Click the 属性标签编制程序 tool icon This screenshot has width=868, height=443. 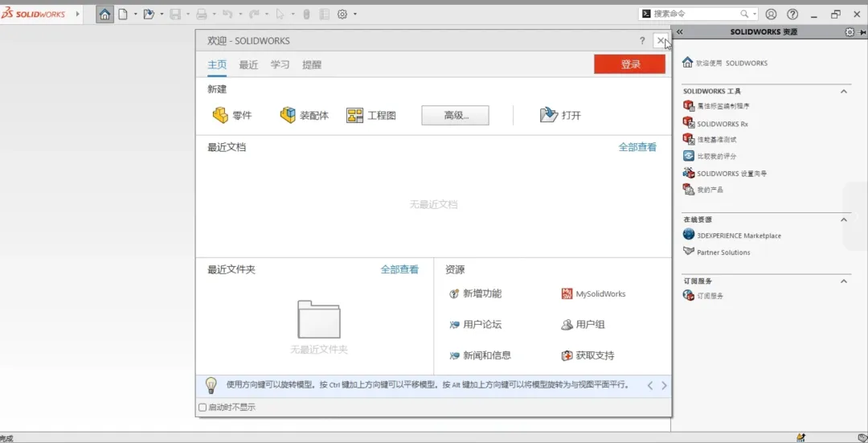pyautogui.click(x=688, y=105)
